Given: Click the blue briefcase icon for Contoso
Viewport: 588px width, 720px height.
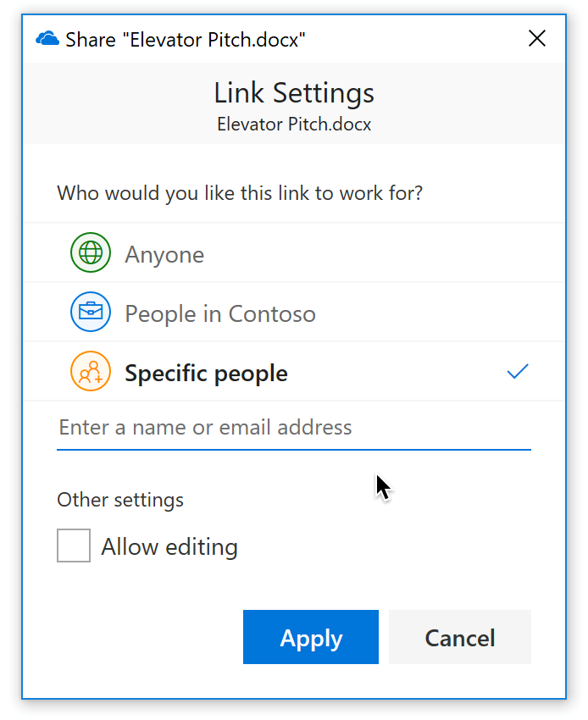Looking at the screenshot, I should pyautogui.click(x=91, y=313).
